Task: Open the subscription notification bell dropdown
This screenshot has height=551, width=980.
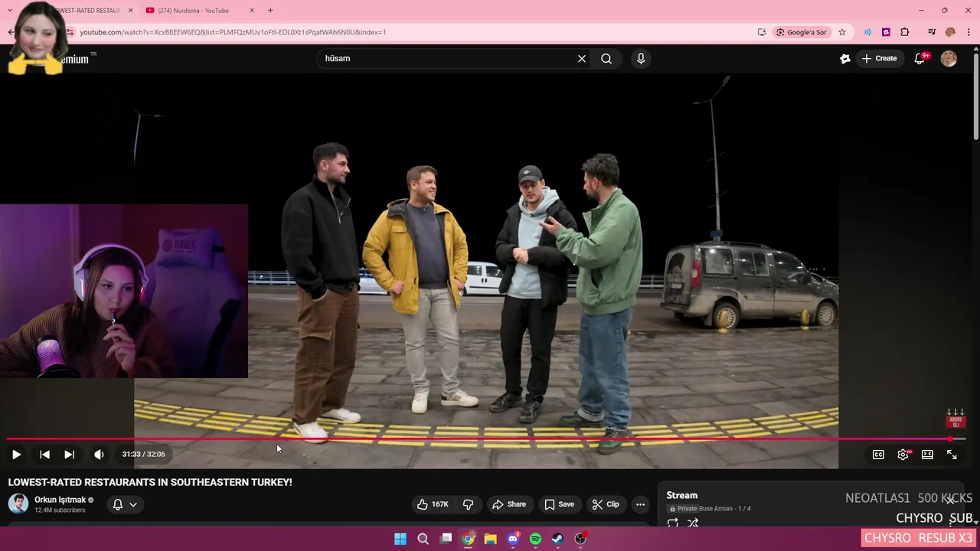Action: (125, 504)
